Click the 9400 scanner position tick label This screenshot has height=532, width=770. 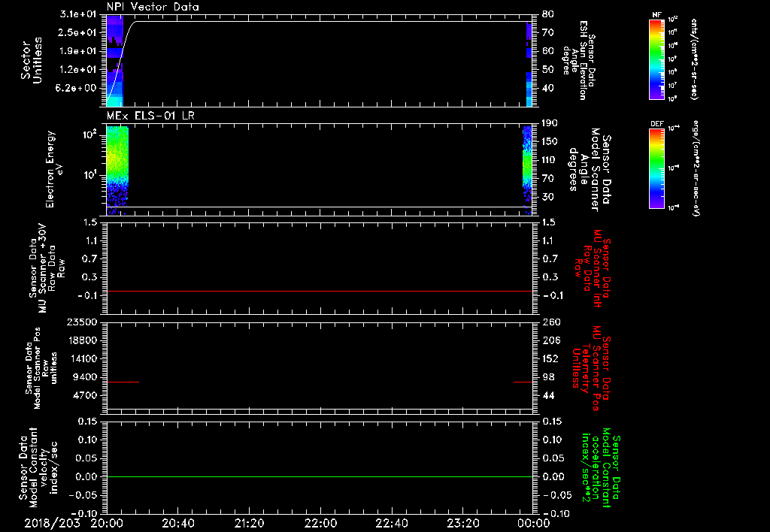(86, 377)
